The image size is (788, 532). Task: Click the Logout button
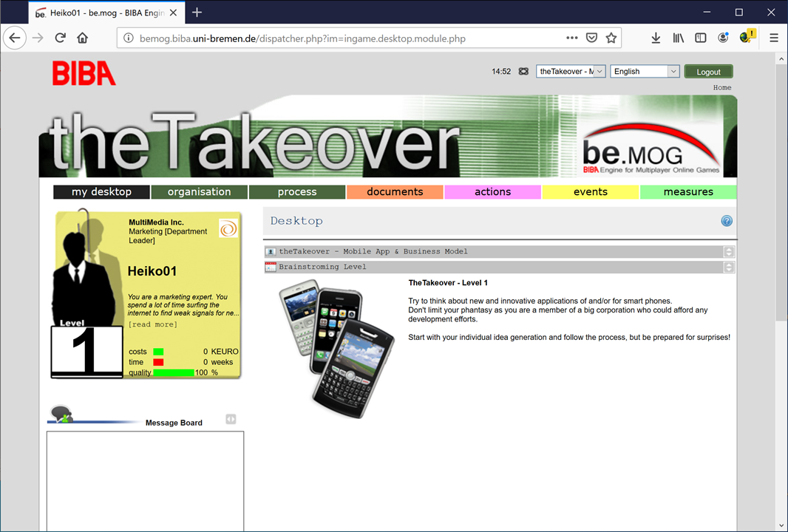[x=709, y=72]
